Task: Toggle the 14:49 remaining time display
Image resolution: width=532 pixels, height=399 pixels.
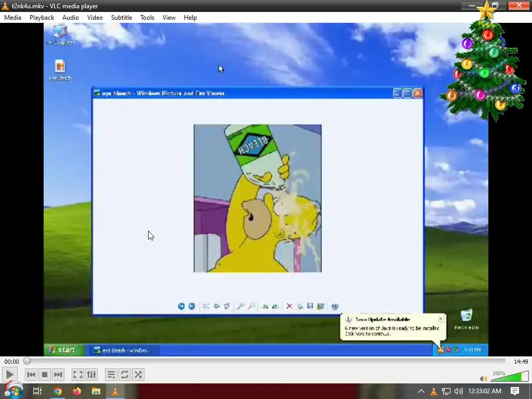Action: pyautogui.click(x=521, y=362)
